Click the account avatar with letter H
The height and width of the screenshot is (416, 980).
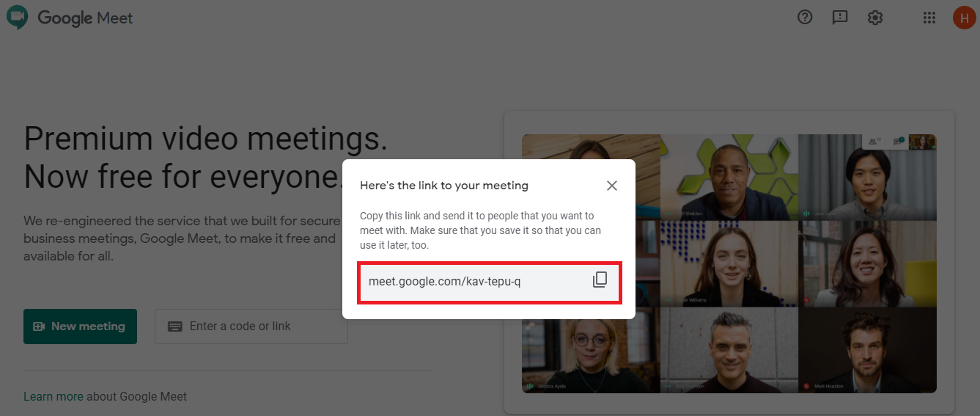tap(963, 18)
